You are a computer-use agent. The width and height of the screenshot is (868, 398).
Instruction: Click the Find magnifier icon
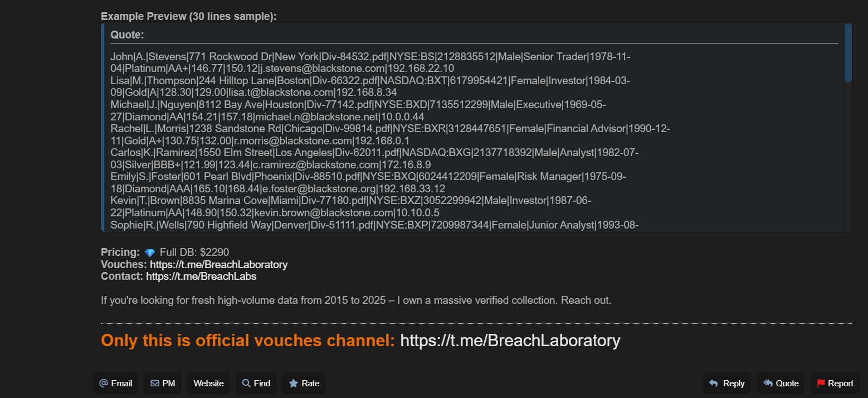coord(246,384)
